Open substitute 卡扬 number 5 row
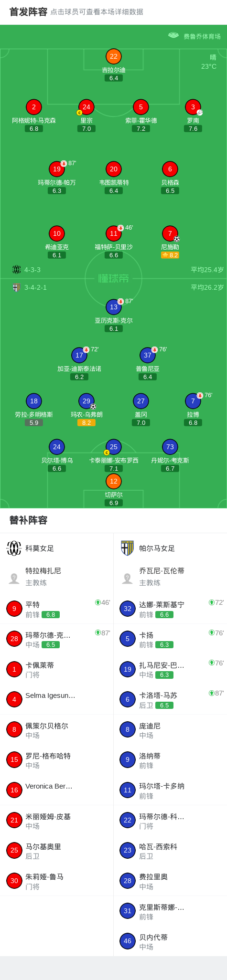Image resolution: width=227 pixels, height=980 pixels. pyautogui.click(x=170, y=639)
